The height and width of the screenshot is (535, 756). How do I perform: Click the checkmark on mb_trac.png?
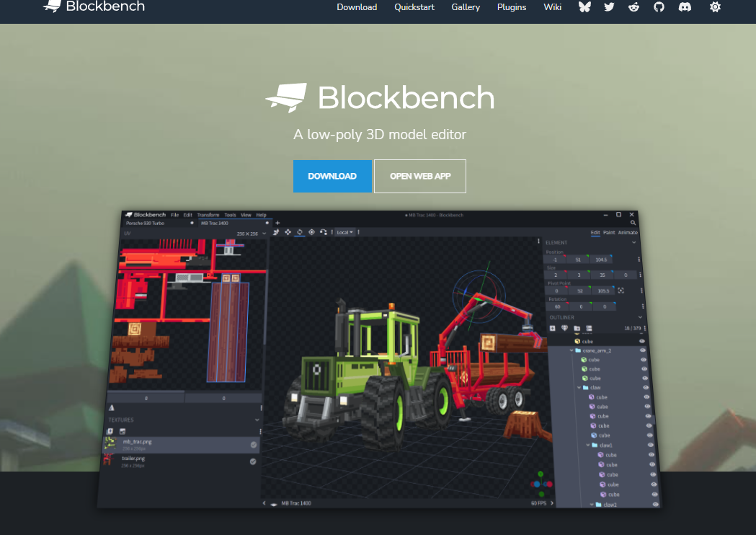254,445
